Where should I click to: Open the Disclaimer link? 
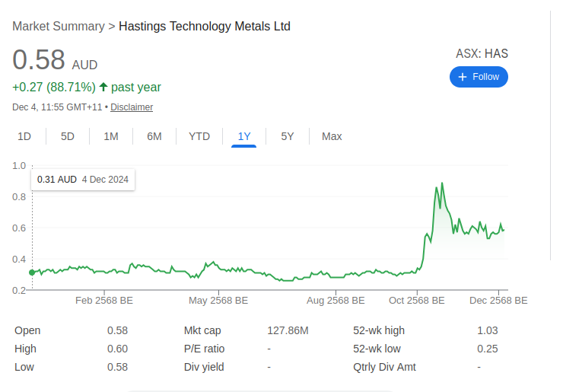[x=132, y=107]
